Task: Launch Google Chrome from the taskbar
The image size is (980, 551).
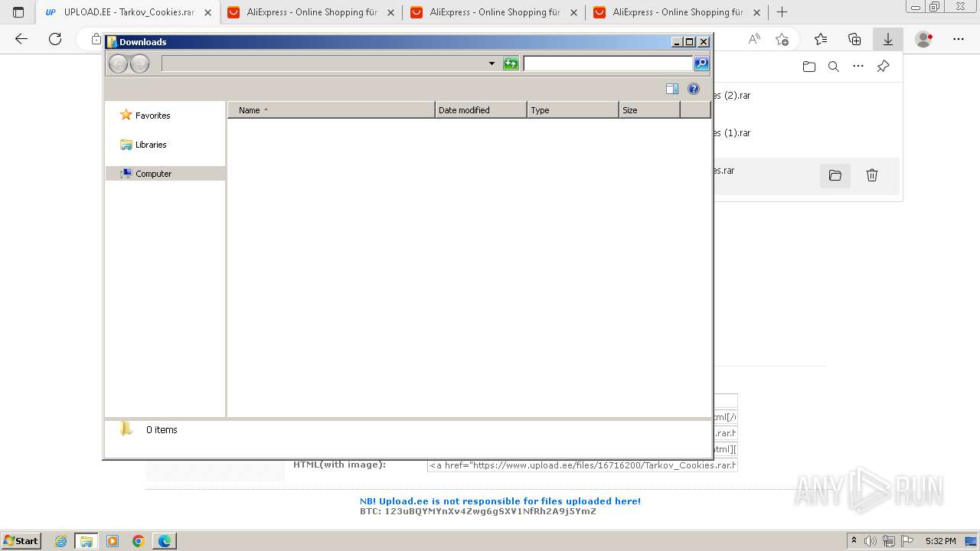Action: click(139, 541)
